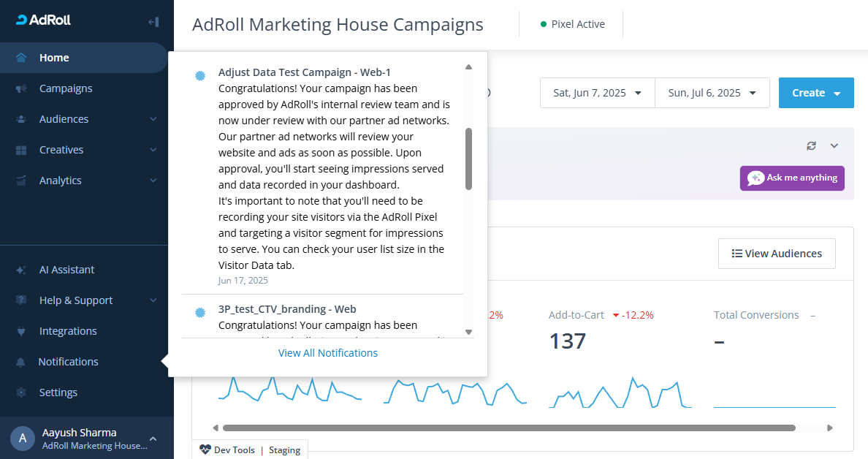Open the Analytics menu item
Screen dimensions: 868x459
[60, 181]
